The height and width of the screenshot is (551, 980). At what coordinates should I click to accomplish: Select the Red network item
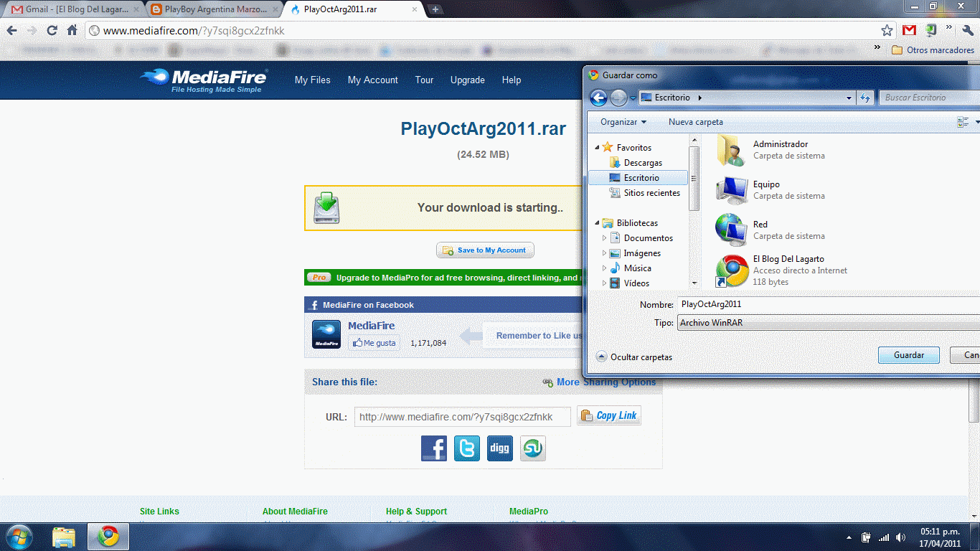pos(771,230)
